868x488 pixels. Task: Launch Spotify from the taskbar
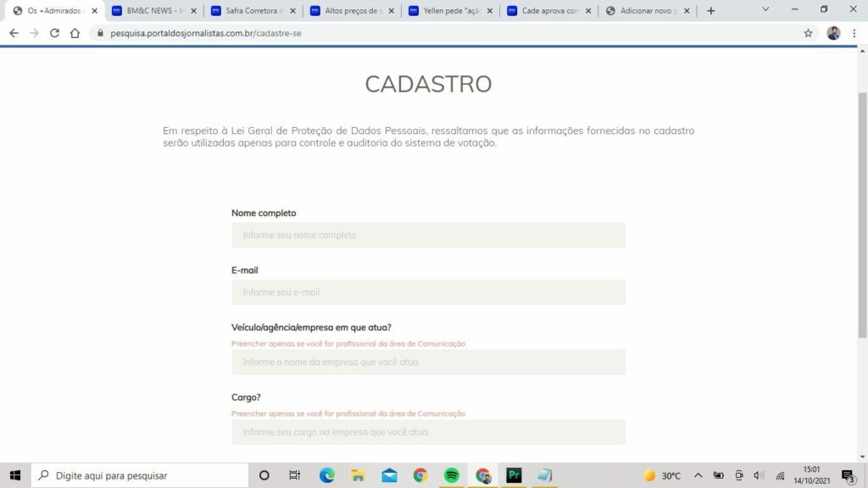point(452,475)
